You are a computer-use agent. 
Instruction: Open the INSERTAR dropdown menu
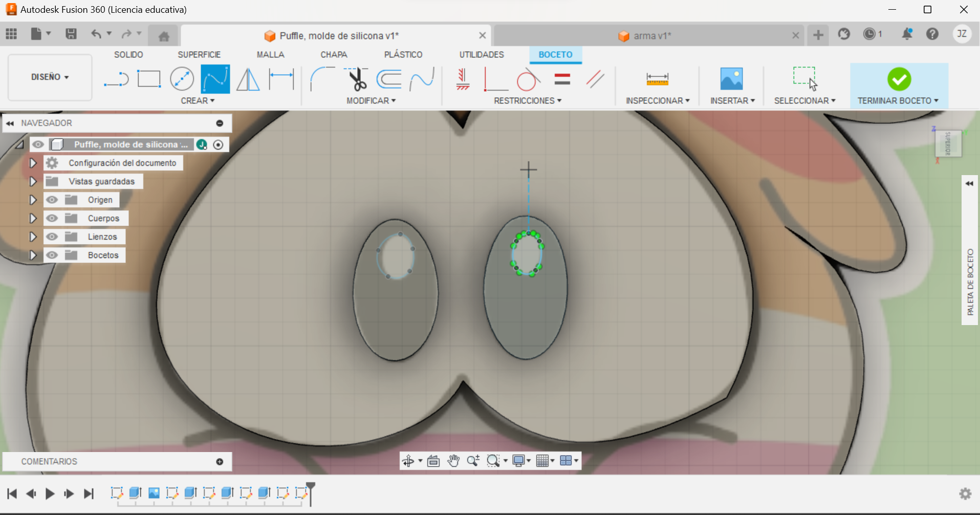pos(732,101)
